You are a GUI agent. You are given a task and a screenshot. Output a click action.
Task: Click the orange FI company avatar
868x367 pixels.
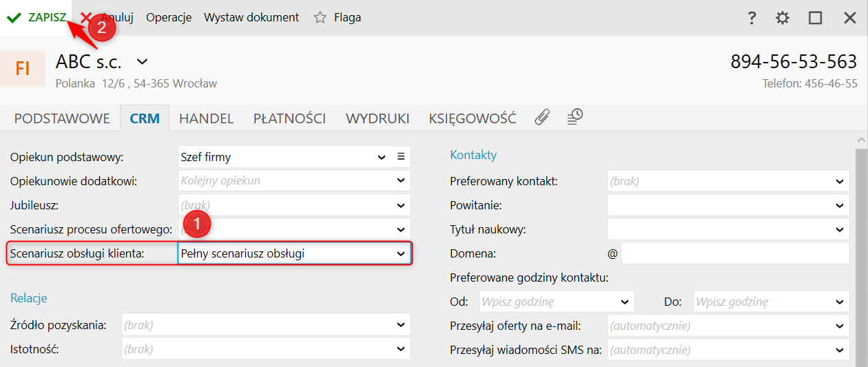(23, 69)
